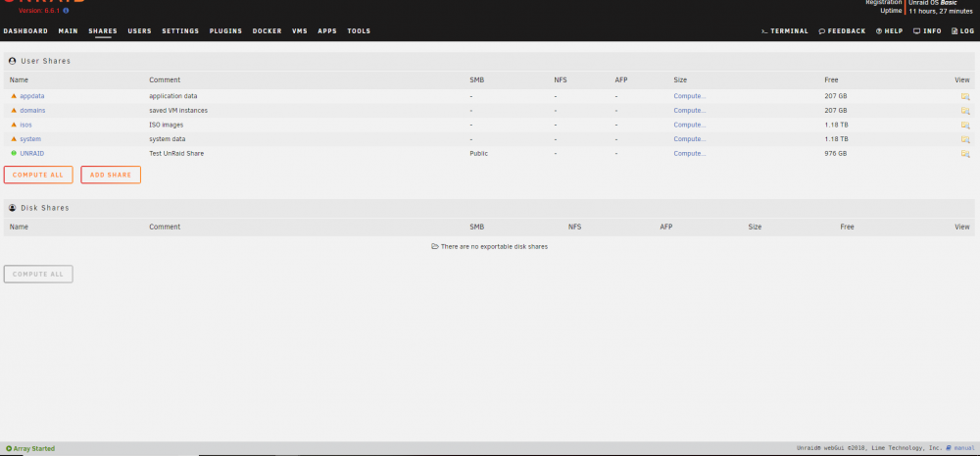Click the 976 GB free value

(836, 154)
